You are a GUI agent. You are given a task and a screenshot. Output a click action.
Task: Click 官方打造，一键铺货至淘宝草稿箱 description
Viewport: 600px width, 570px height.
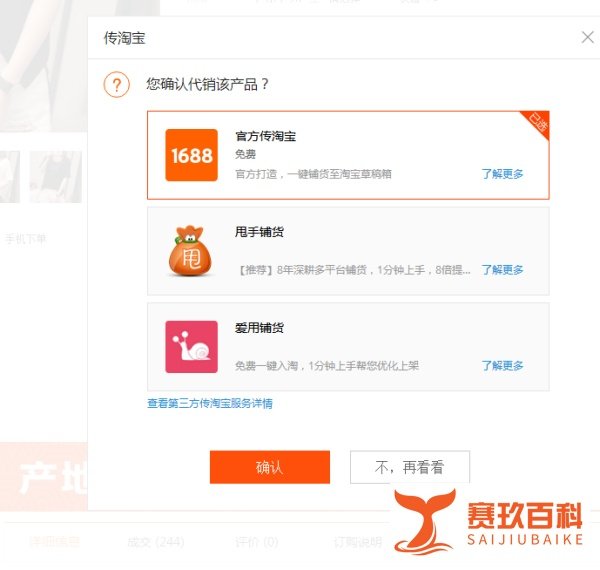313,174
